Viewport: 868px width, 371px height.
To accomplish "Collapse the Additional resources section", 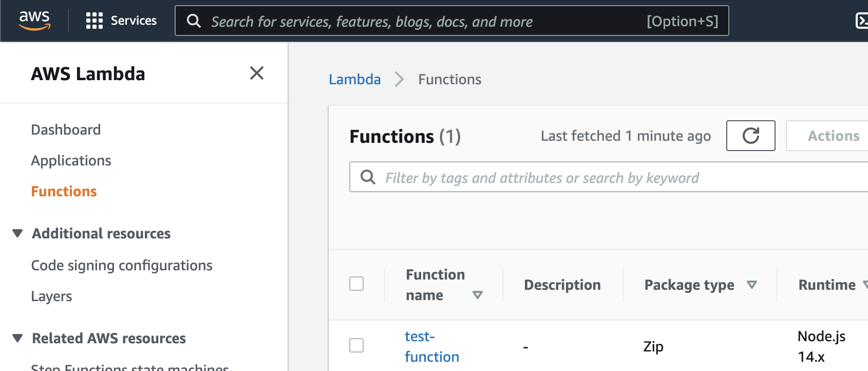I will click(18, 233).
